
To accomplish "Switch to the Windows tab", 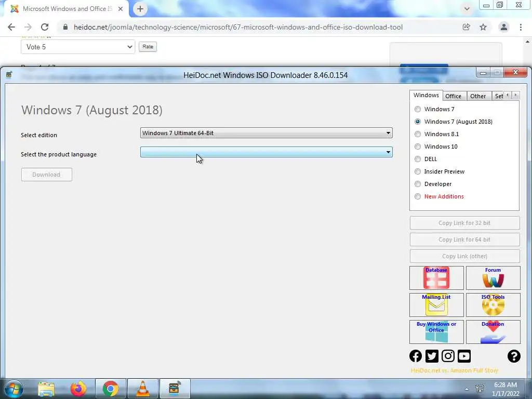I will (426, 96).
